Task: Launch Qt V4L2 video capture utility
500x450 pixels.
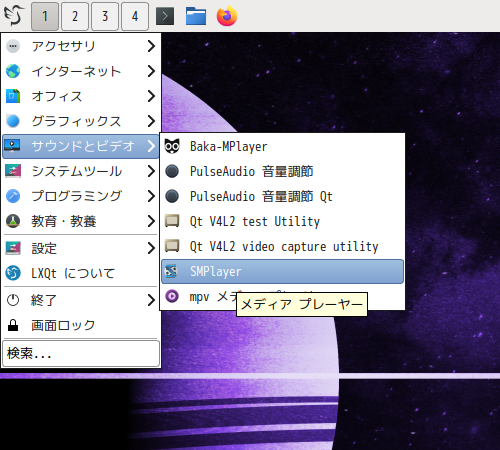Action: coord(282,246)
